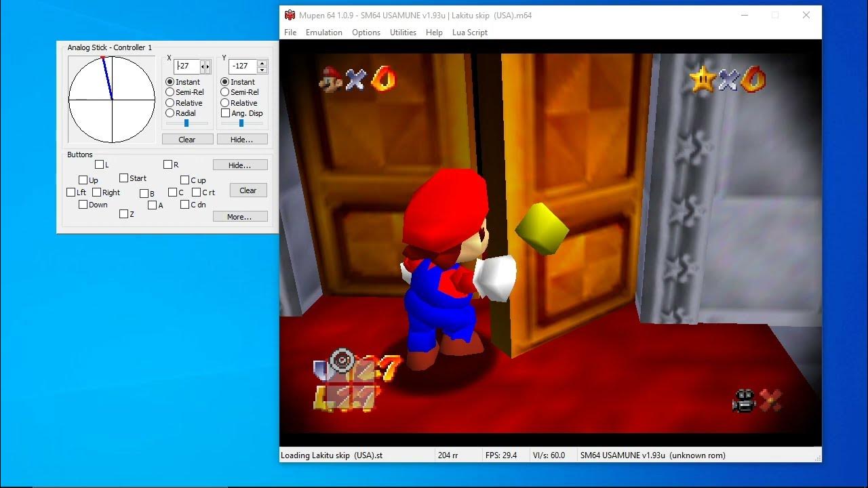Click the X axis sensitivity slider
Image resolution: width=868 pixels, height=488 pixels.
coord(186,123)
